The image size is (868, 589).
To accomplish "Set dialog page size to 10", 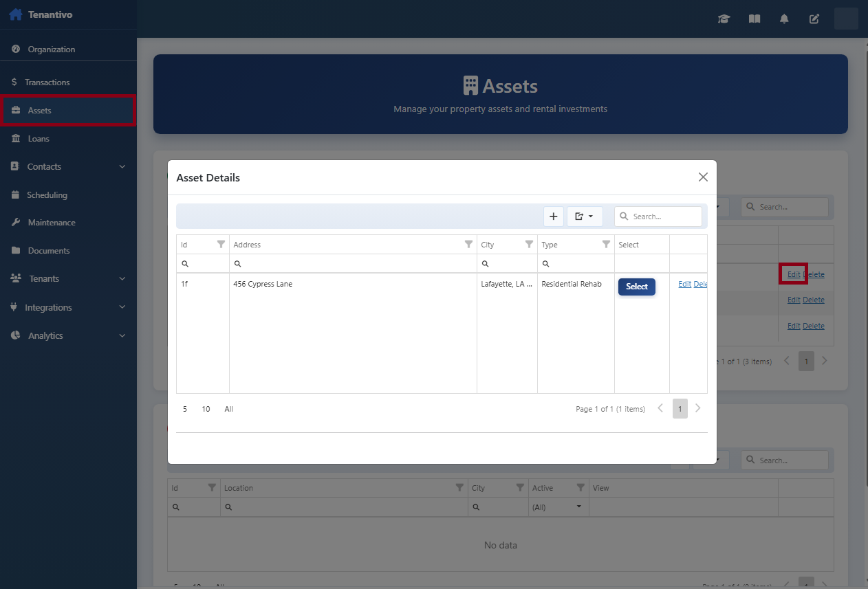I will pyautogui.click(x=206, y=409).
